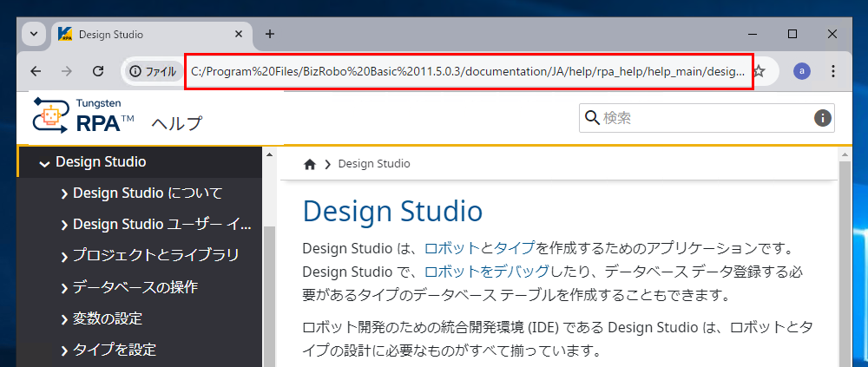Follow the ロボットをデバッグ link
The width and height of the screenshot is (868, 367).
point(487,272)
